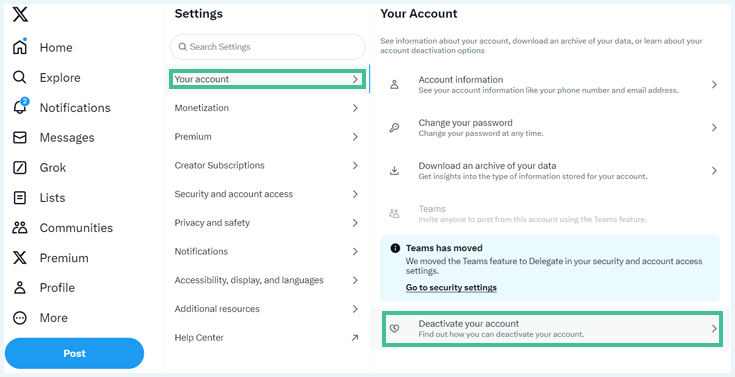The height and width of the screenshot is (377, 735).
Task: Click Security and account access label
Action: click(x=233, y=194)
